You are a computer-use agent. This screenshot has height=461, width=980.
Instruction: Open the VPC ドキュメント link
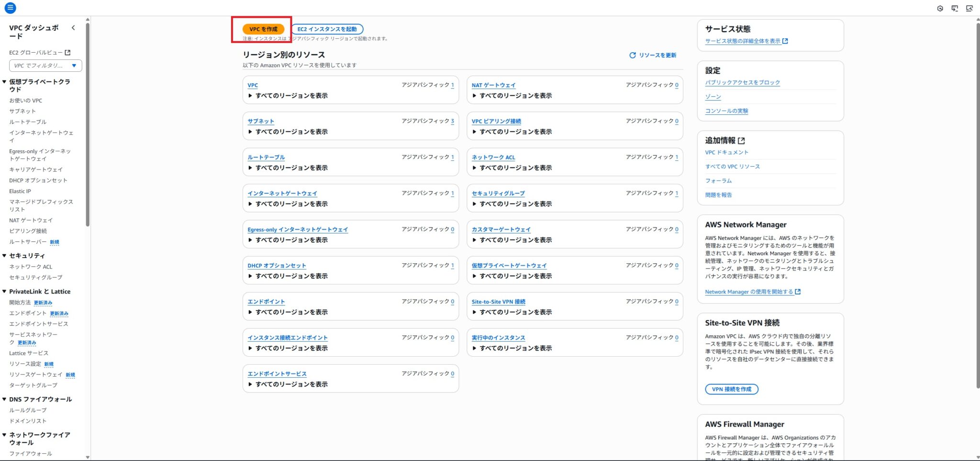(726, 153)
